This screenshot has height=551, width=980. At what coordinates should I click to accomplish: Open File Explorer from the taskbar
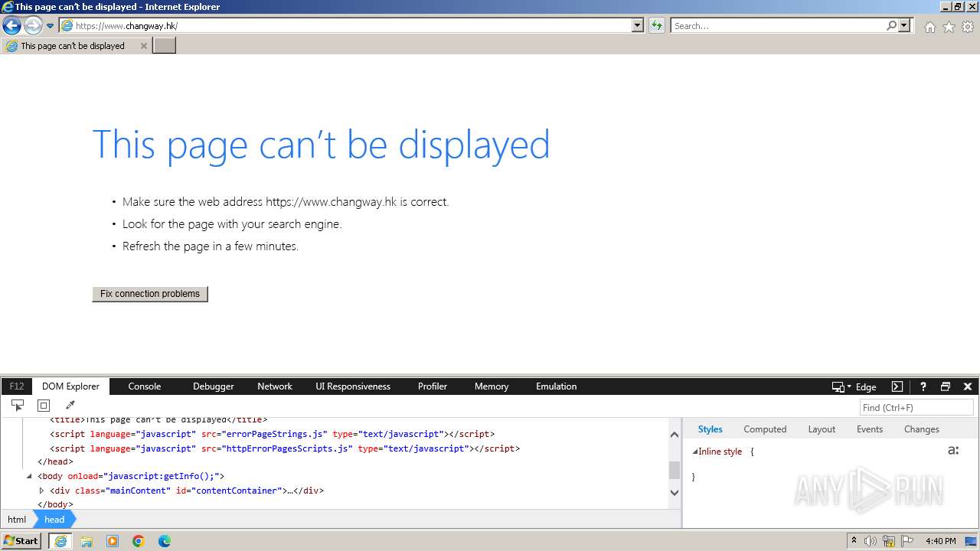pyautogui.click(x=87, y=541)
